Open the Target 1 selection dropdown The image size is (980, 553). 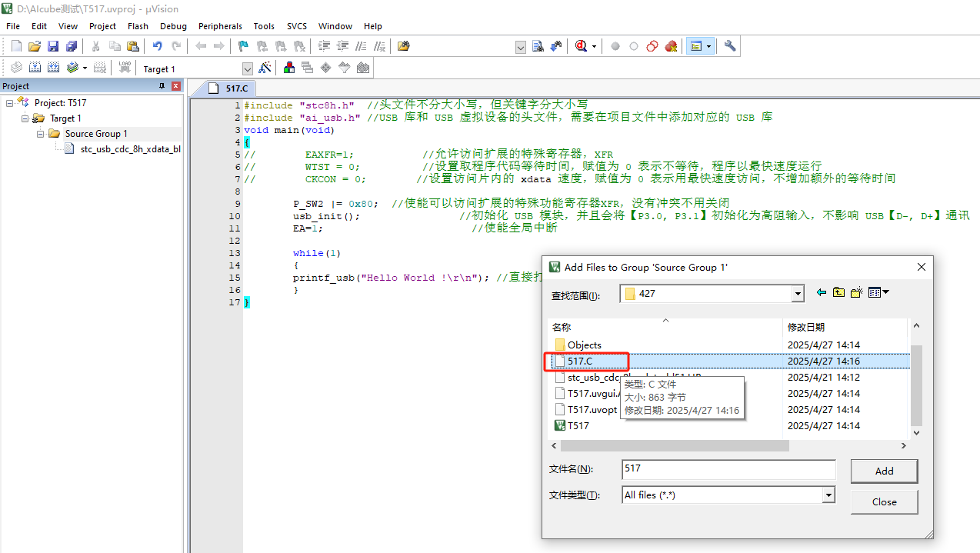[x=247, y=68]
